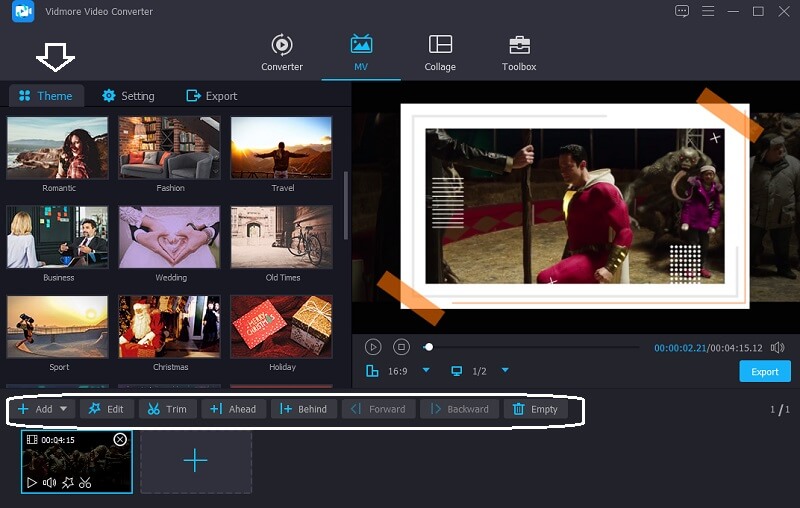Open the Add dropdown arrow
This screenshot has height=508, width=800.
pyautogui.click(x=64, y=409)
